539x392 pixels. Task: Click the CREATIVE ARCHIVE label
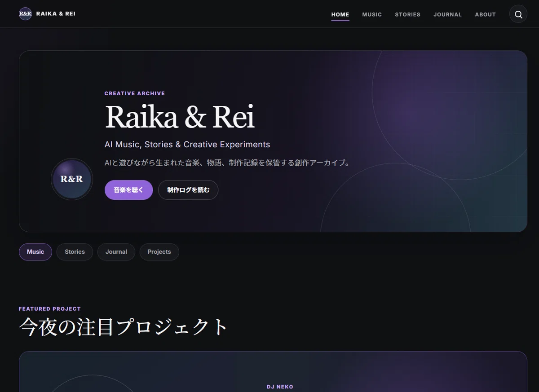pyautogui.click(x=135, y=93)
